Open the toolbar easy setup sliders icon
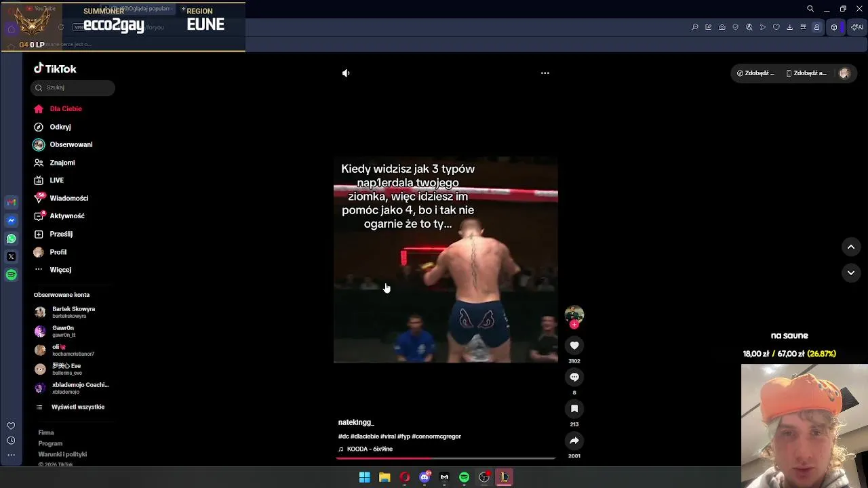Screen dimensions: 868x488 pyautogui.click(x=803, y=27)
